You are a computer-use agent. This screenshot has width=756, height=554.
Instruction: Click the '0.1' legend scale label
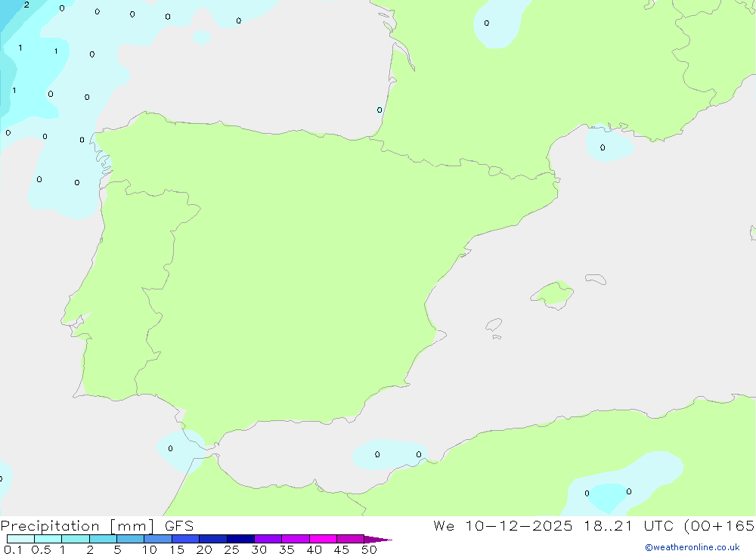pos(13,549)
